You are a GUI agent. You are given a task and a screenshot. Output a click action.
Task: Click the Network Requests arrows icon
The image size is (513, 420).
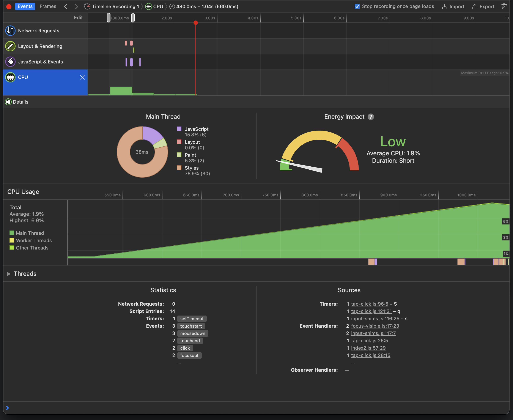(10, 31)
